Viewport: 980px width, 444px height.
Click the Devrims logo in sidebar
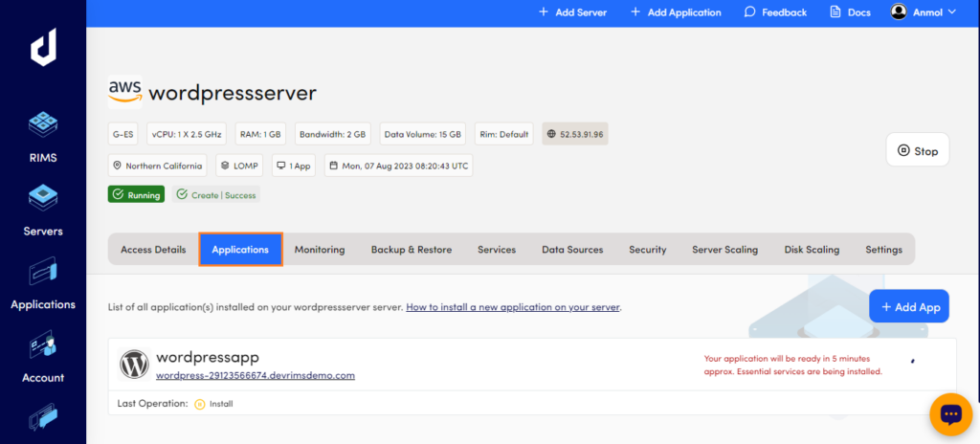click(x=43, y=45)
